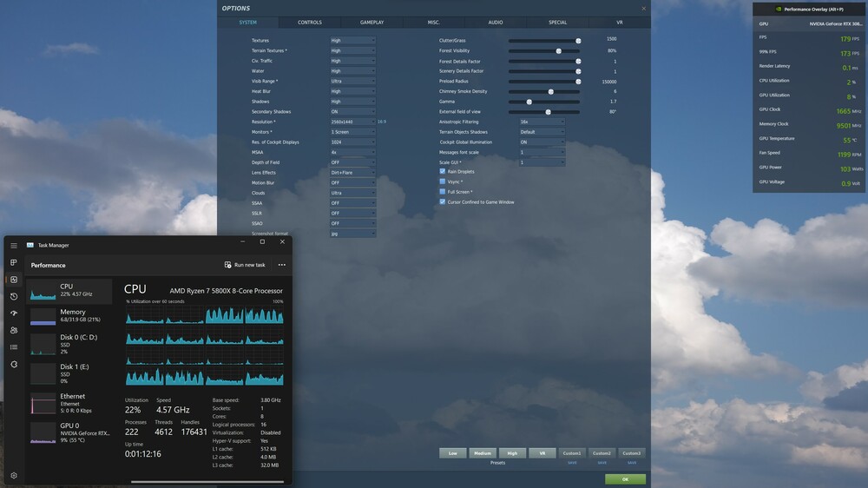
Task: Switch to the SPECIAL tab
Action: coord(557,23)
